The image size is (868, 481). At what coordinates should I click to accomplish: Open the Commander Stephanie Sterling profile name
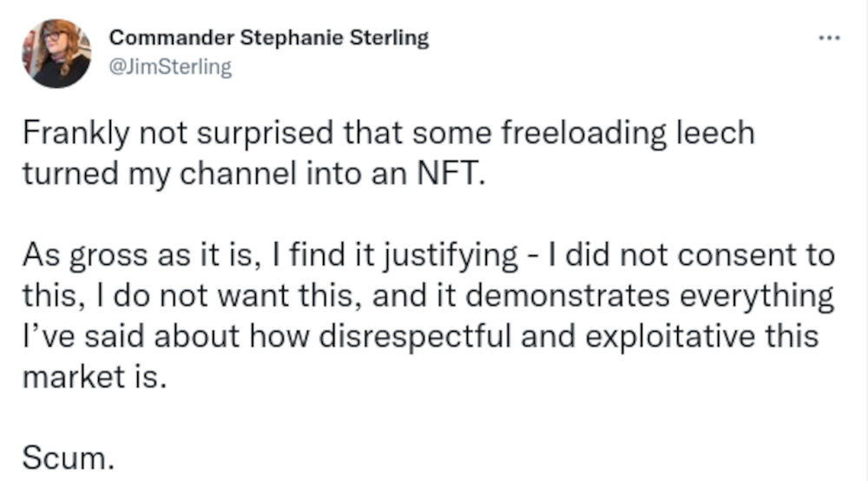269,38
